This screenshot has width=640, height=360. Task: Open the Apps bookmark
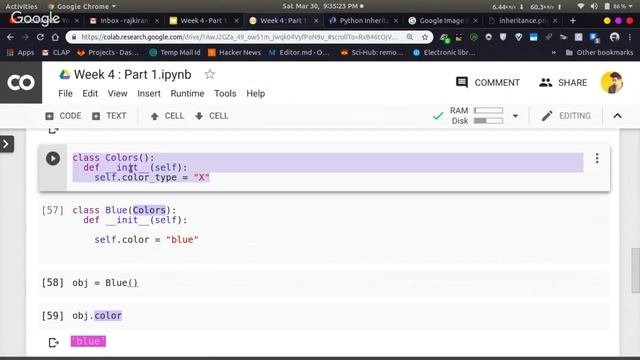click(20, 52)
